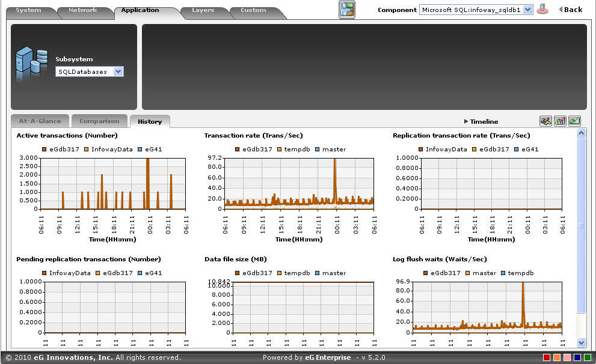
Task: Click the "Component" label text
Action: [x=397, y=10]
